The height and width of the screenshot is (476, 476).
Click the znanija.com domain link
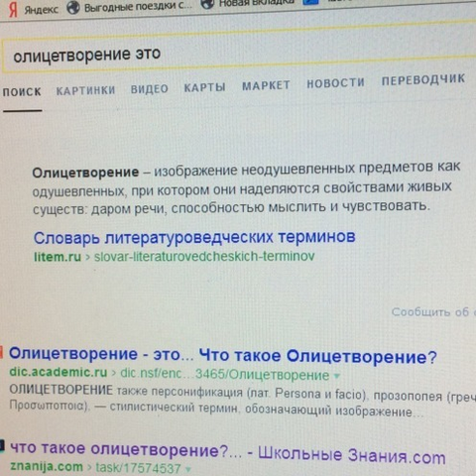47,467
